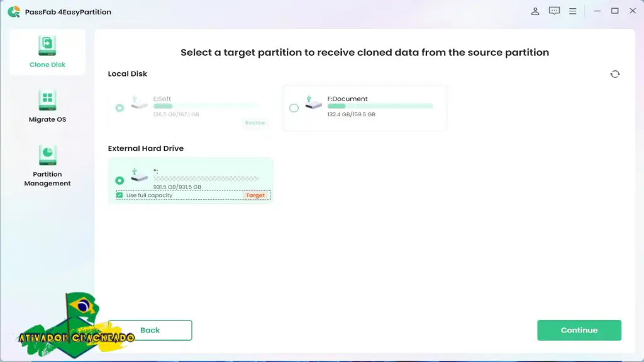Click the F:Document drive icon

coord(313,102)
